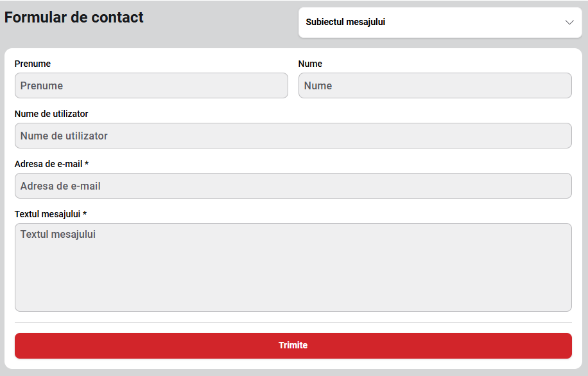Focus the Adresa de e-mail field
This screenshot has height=376, width=588.
point(293,186)
